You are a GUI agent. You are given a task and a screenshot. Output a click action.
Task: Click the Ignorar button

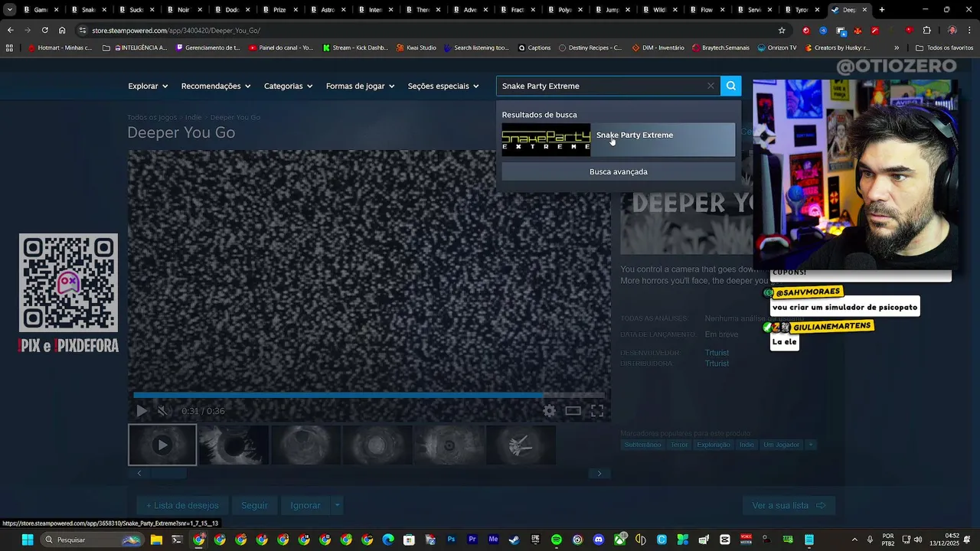click(x=305, y=505)
